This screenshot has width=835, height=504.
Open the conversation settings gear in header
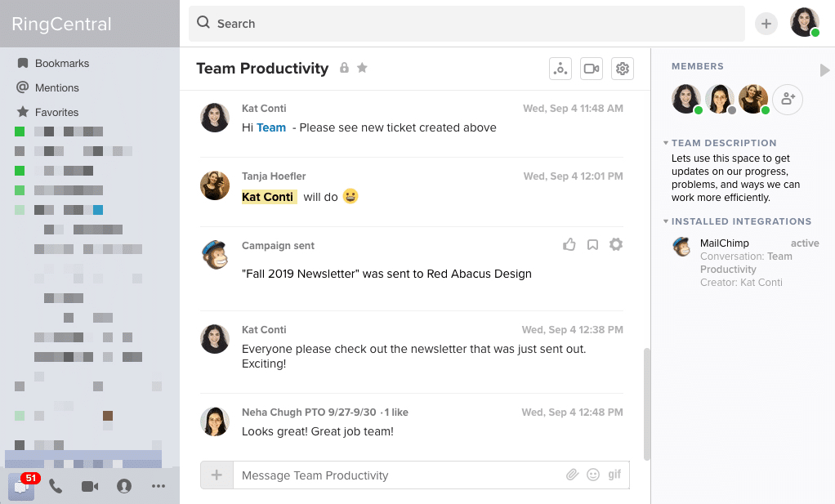[622, 69]
